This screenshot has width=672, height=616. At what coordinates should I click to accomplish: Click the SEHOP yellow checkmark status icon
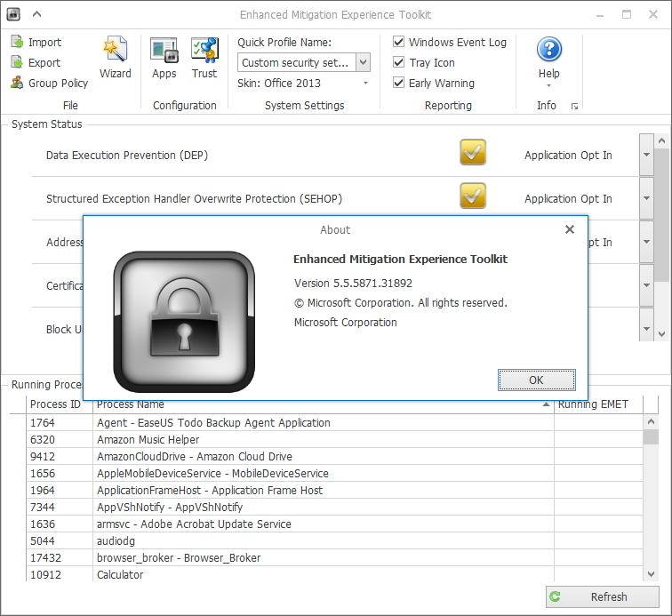point(473,196)
